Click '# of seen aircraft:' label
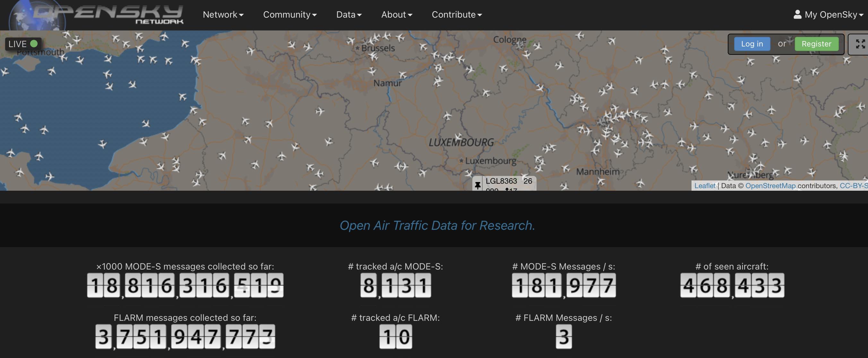 pos(732,266)
